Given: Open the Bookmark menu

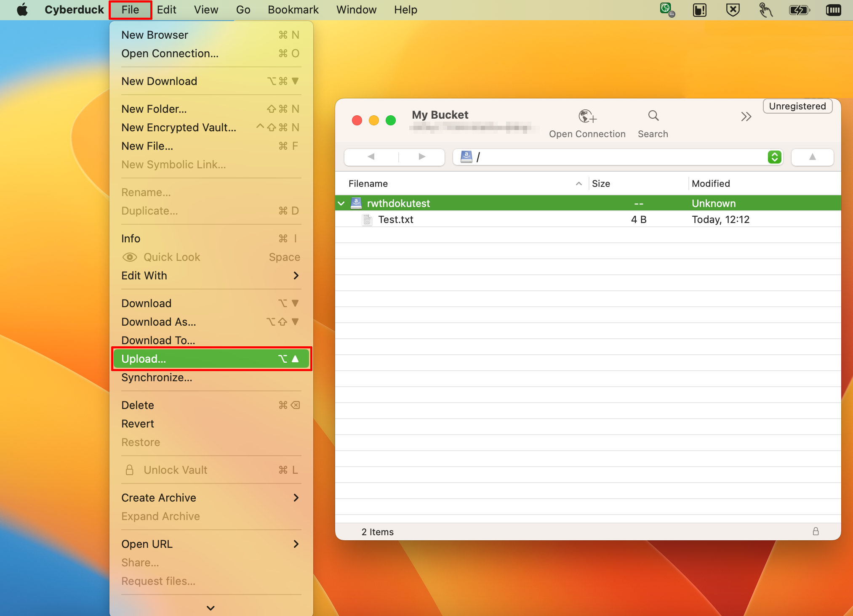Looking at the screenshot, I should pos(293,10).
